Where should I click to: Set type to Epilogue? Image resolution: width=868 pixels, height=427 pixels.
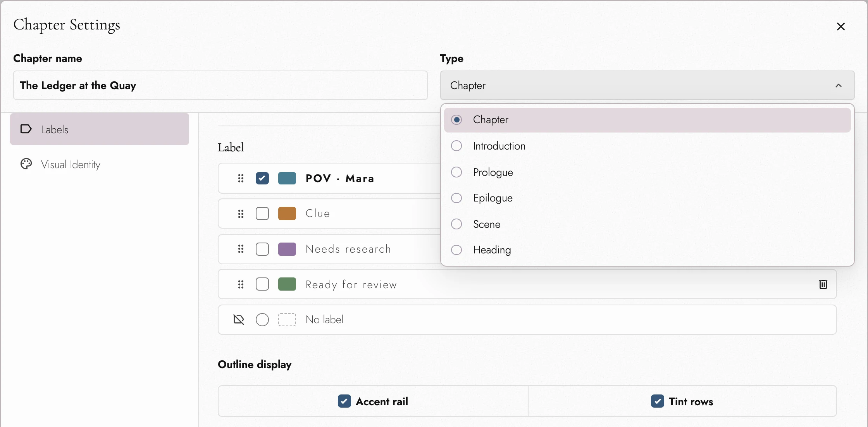[x=647, y=198]
